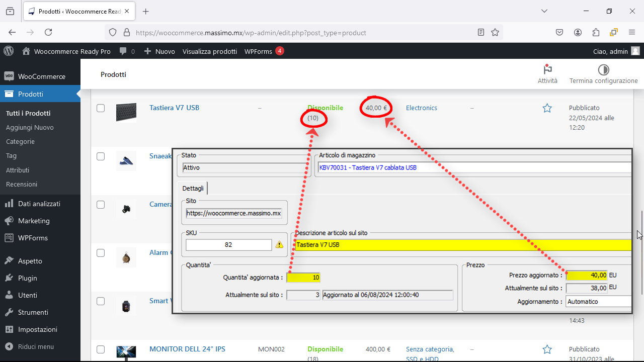Open Dati analizzati in sidebar
The width and height of the screenshot is (644, 362).
[x=40, y=204]
